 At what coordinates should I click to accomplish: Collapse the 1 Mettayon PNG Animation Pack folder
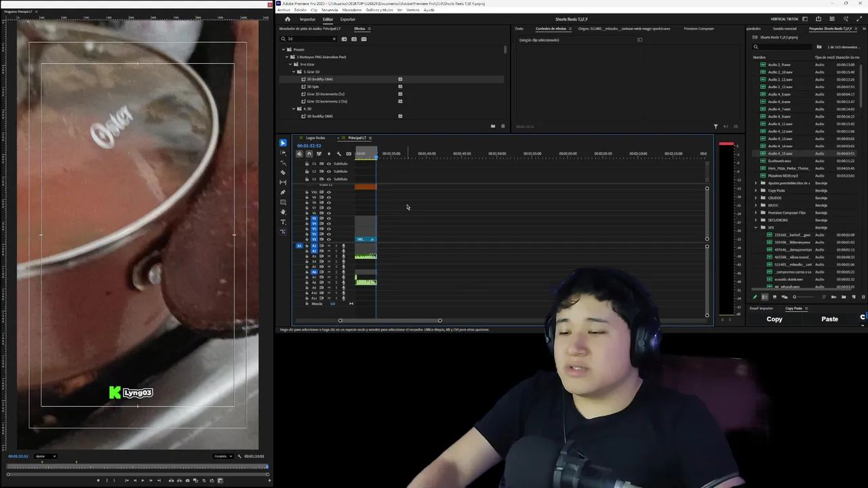tap(287, 57)
